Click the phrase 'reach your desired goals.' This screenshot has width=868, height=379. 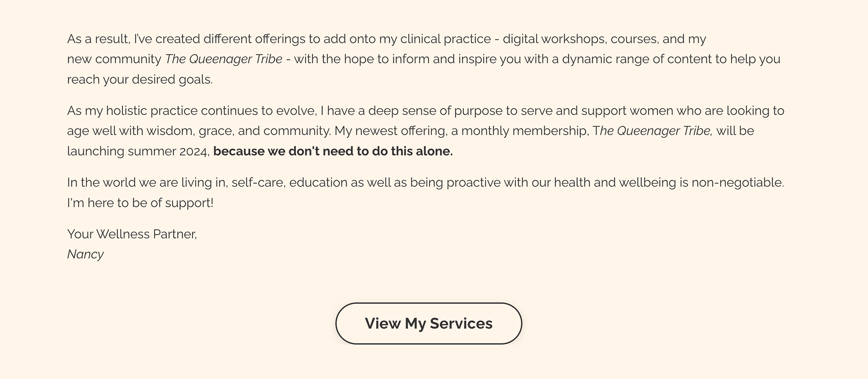[140, 80]
